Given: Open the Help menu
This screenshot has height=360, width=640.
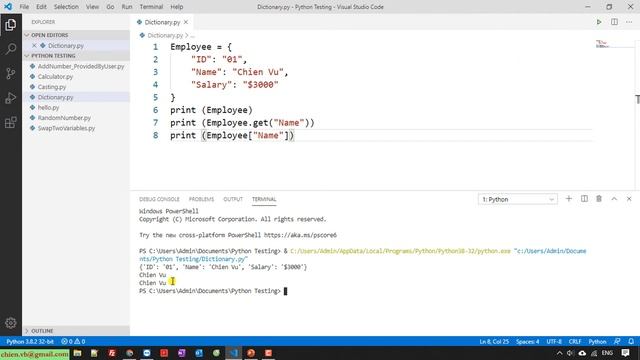Looking at the screenshot, I should 176,7.
